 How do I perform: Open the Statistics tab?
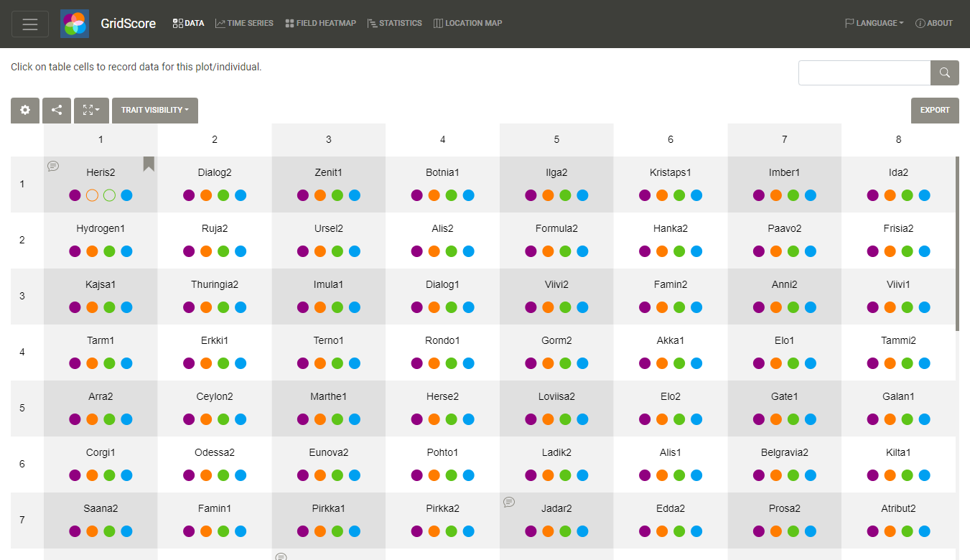[x=394, y=23]
